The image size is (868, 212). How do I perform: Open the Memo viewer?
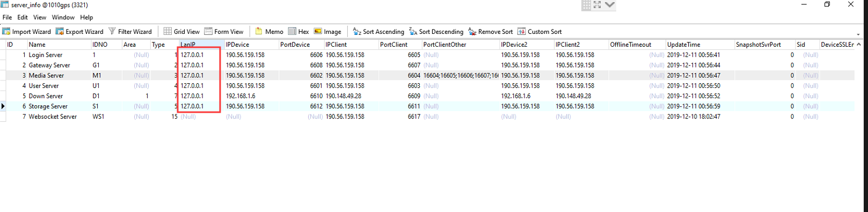coord(269,32)
